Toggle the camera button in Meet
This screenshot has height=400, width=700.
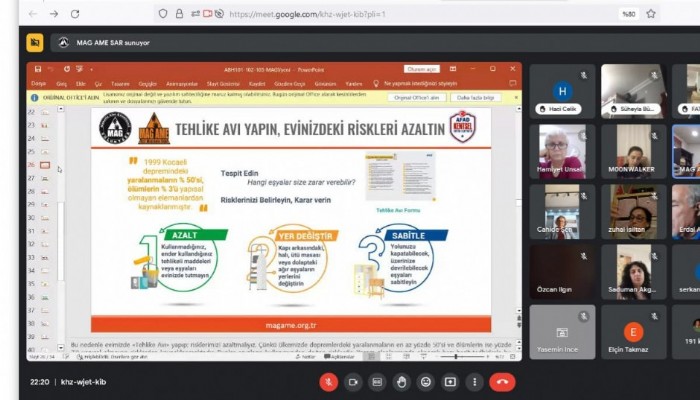[x=353, y=382]
